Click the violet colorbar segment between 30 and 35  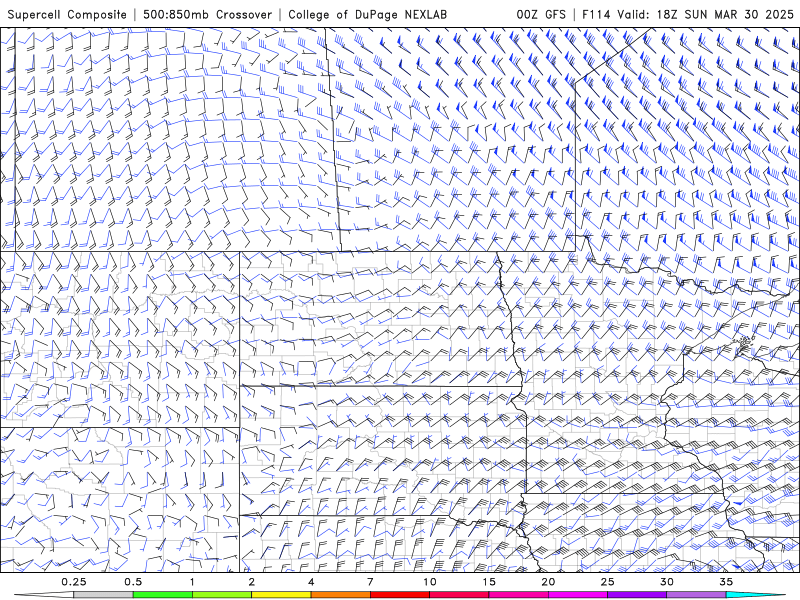[x=696, y=595]
